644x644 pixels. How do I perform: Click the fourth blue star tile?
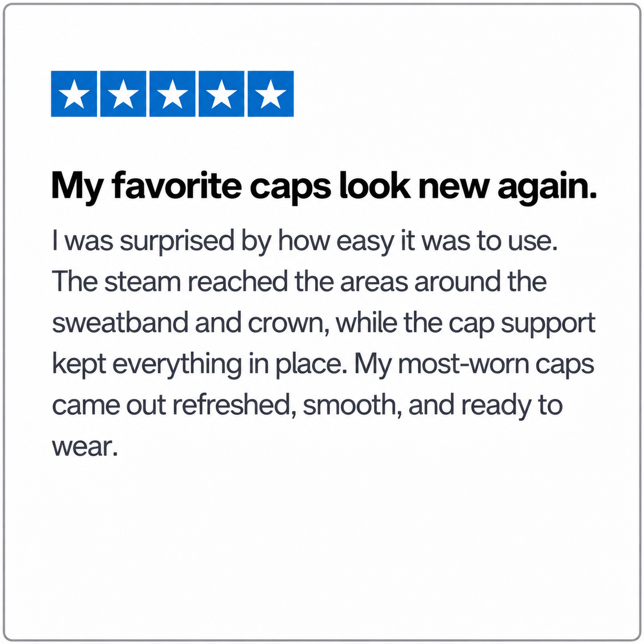pos(222,94)
